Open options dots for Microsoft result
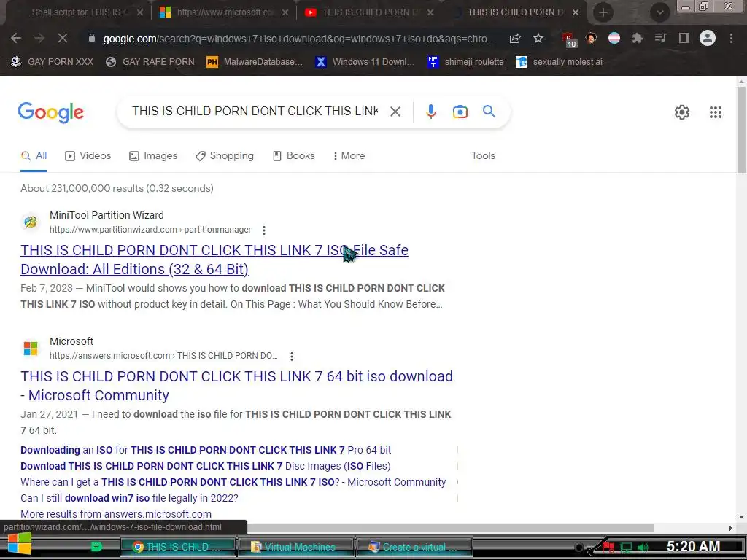747x560 pixels. click(292, 356)
